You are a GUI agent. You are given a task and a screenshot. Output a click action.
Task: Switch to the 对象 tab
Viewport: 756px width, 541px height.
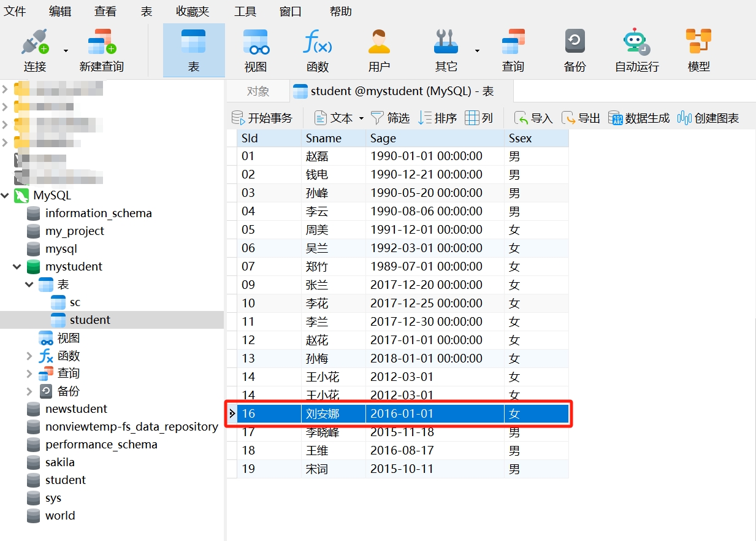pos(258,90)
